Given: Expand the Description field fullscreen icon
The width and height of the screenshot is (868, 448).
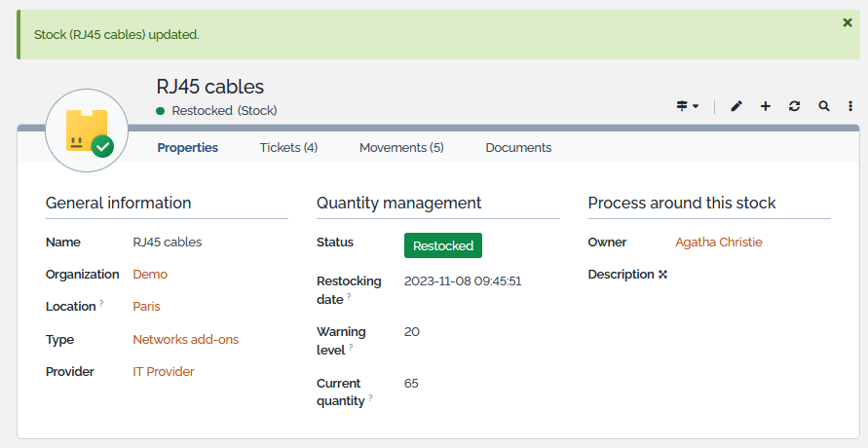Looking at the screenshot, I should click(662, 275).
